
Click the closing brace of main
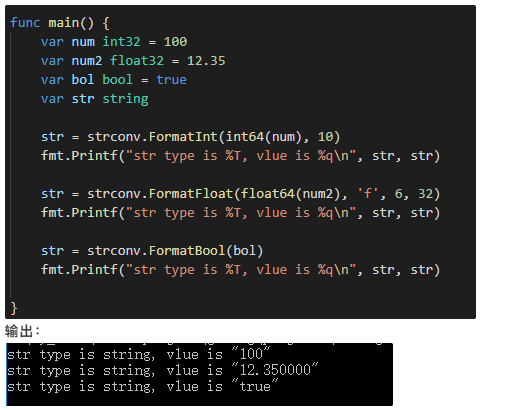(14, 308)
